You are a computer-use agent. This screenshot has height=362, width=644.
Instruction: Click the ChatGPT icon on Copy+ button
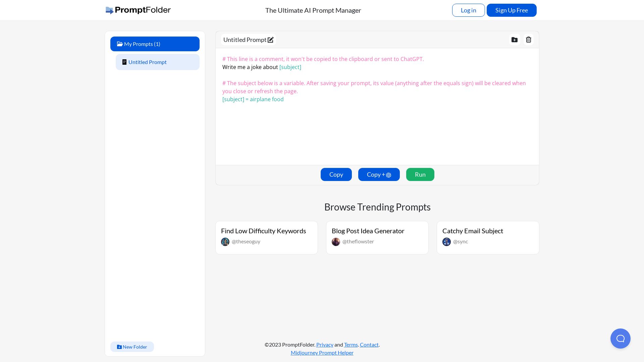pos(389,175)
